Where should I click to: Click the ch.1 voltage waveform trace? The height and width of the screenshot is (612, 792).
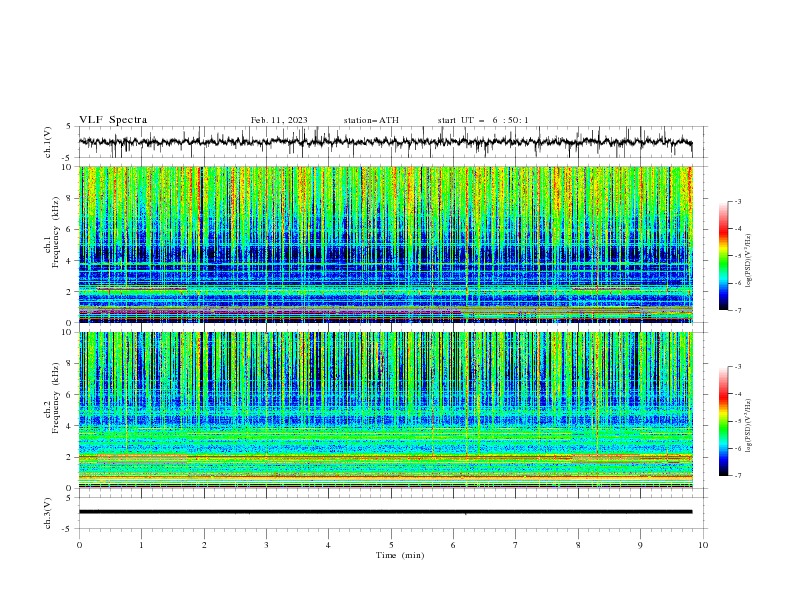coord(385,142)
